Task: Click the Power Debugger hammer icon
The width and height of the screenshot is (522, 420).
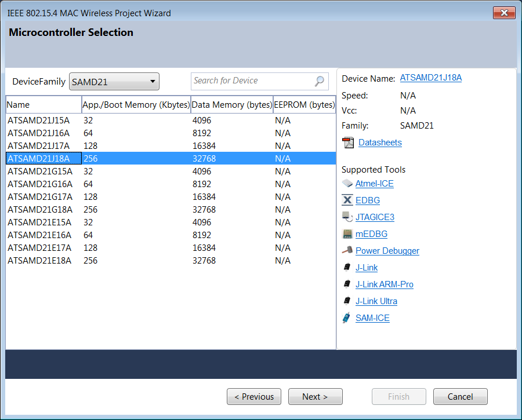Action: pyautogui.click(x=347, y=250)
